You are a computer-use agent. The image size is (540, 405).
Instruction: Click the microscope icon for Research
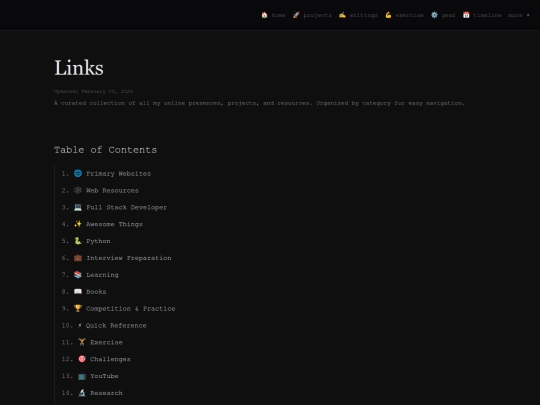(82, 393)
